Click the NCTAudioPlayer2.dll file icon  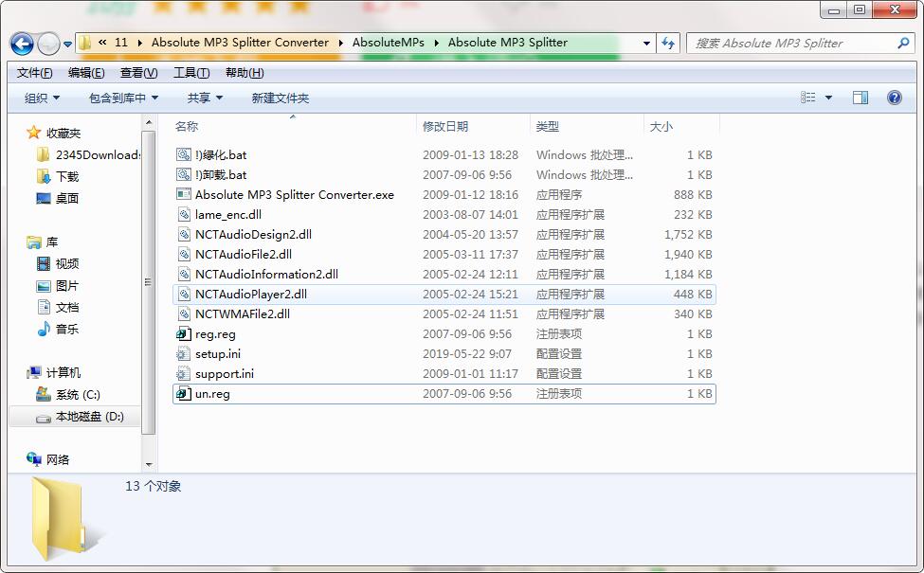point(184,295)
